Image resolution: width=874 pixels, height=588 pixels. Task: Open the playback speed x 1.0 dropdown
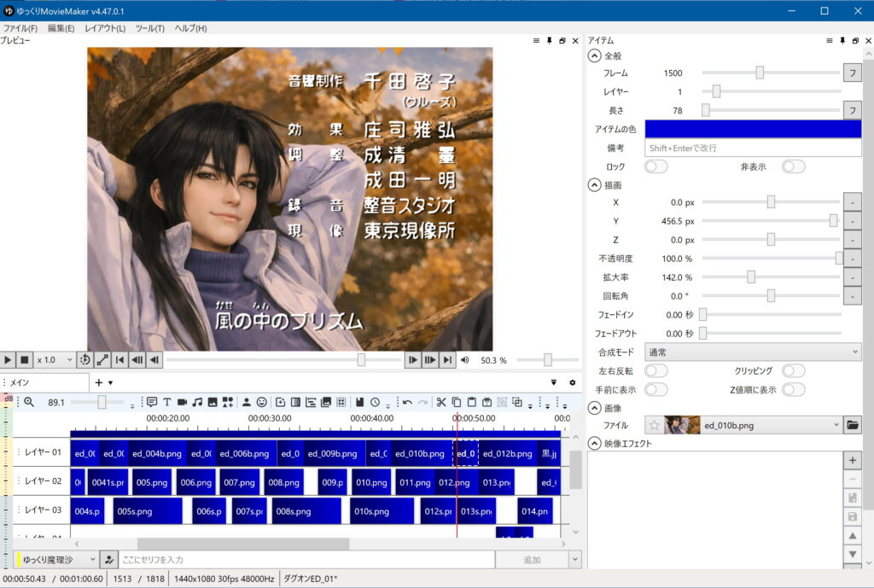[x=53, y=360]
